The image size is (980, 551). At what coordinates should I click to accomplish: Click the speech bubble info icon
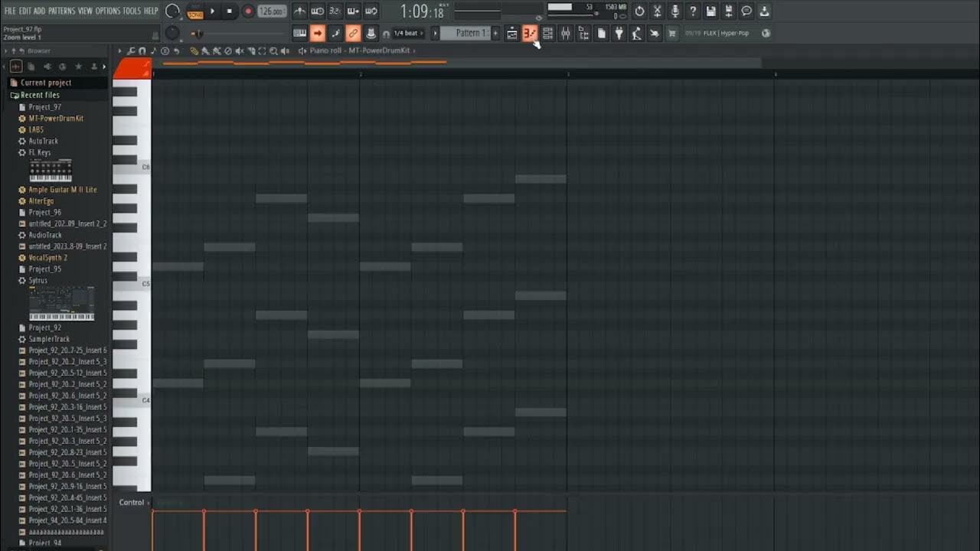[746, 11]
